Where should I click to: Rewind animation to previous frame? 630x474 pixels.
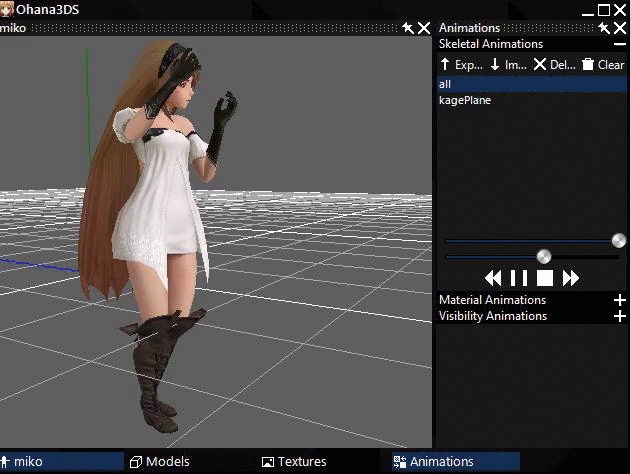click(493, 278)
